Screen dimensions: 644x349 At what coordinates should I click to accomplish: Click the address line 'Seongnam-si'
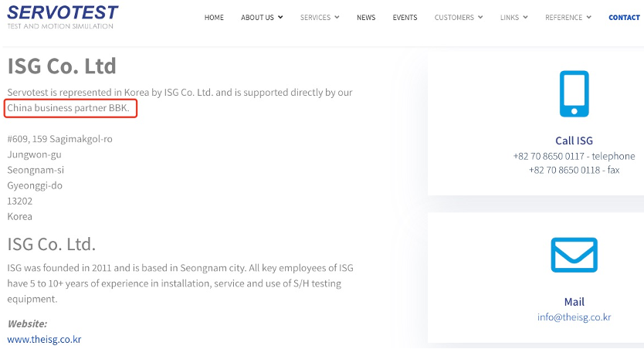coord(36,171)
